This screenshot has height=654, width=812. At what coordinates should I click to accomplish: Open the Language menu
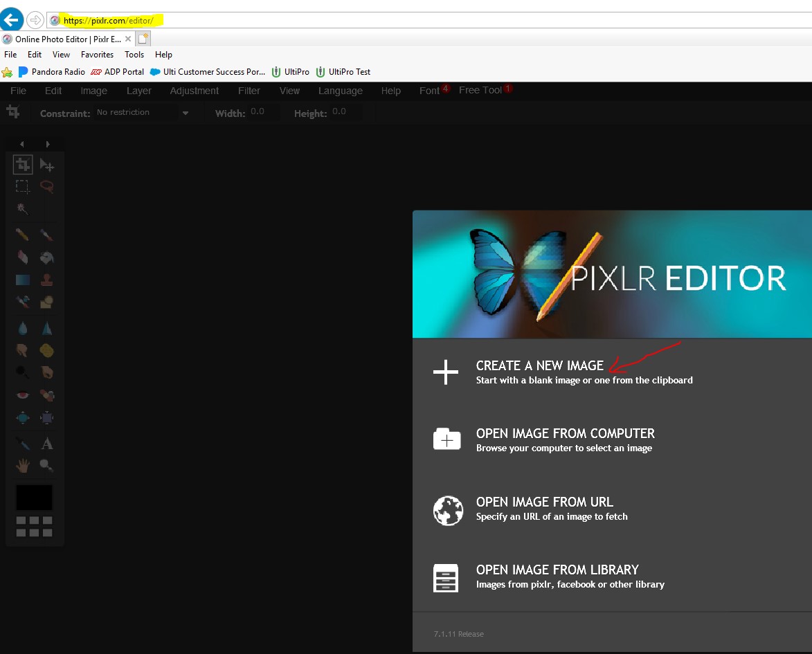click(x=340, y=91)
